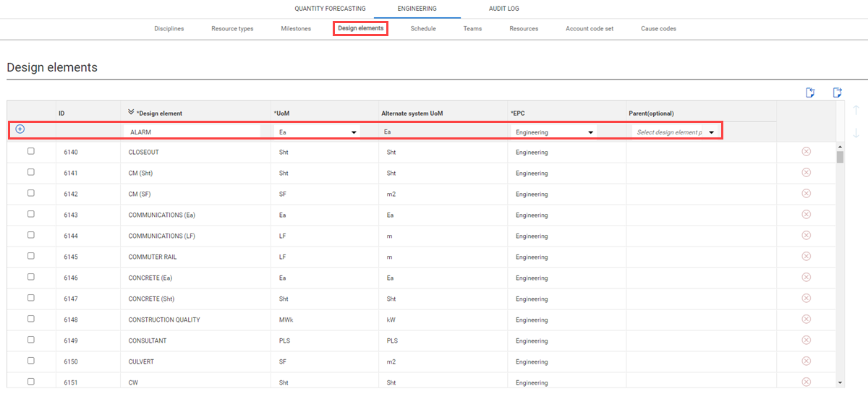Click the delete icon for CONSULTANT row
Screen dimensions: 868x394
coord(806,341)
